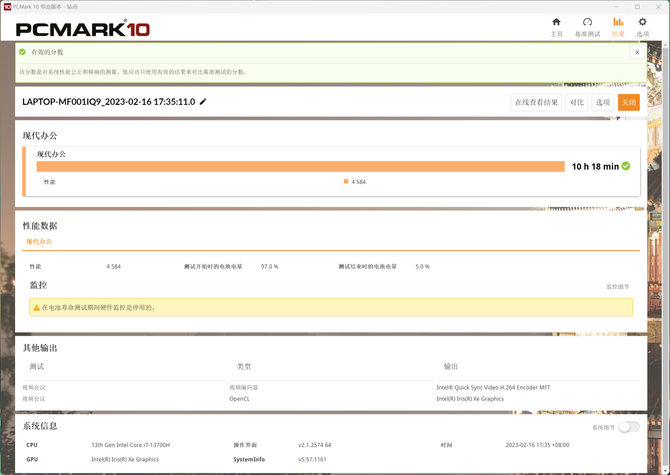Click the pencil icon to rename result
The width and height of the screenshot is (670, 475).
click(x=203, y=102)
